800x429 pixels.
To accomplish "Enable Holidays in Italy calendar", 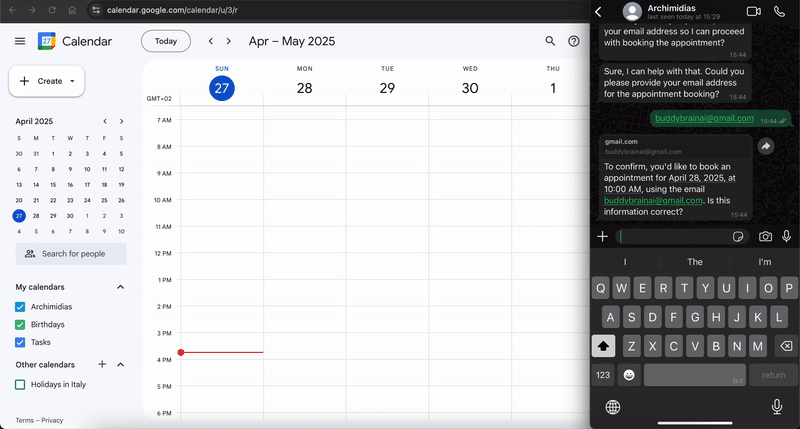I will pos(20,385).
